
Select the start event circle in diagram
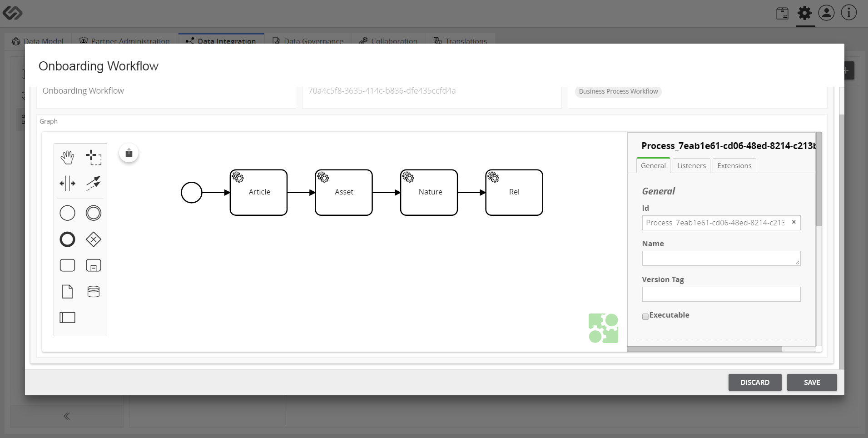pos(192,193)
